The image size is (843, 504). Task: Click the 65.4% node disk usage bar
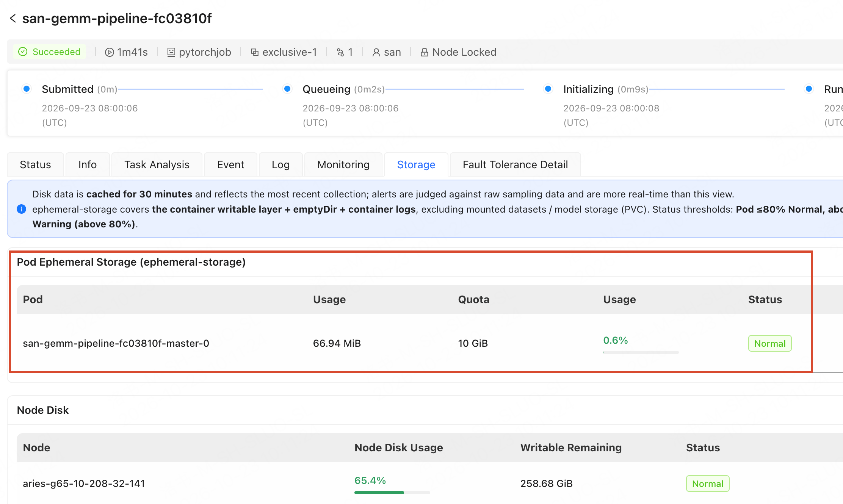[x=392, y=493]
